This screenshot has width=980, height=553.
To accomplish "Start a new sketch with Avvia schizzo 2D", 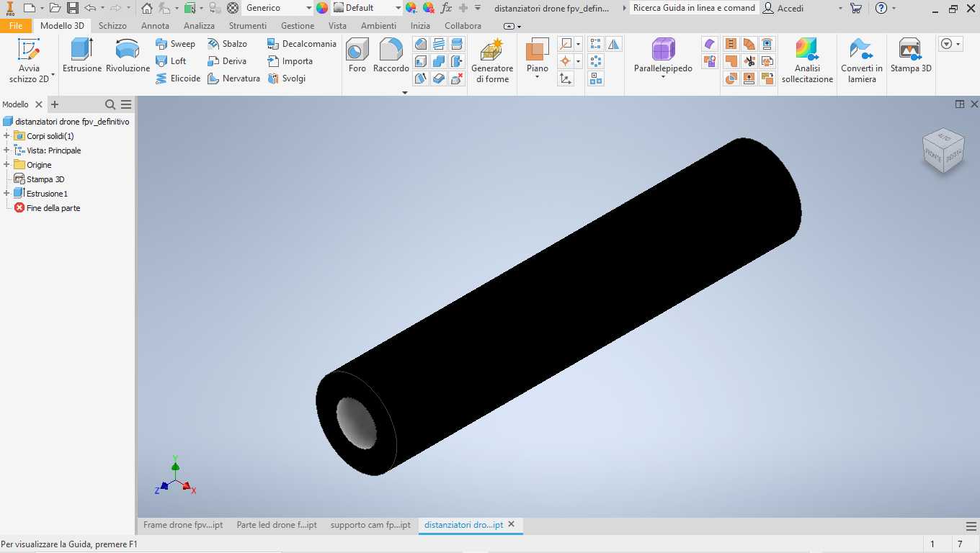I will (x=30, y=60).
